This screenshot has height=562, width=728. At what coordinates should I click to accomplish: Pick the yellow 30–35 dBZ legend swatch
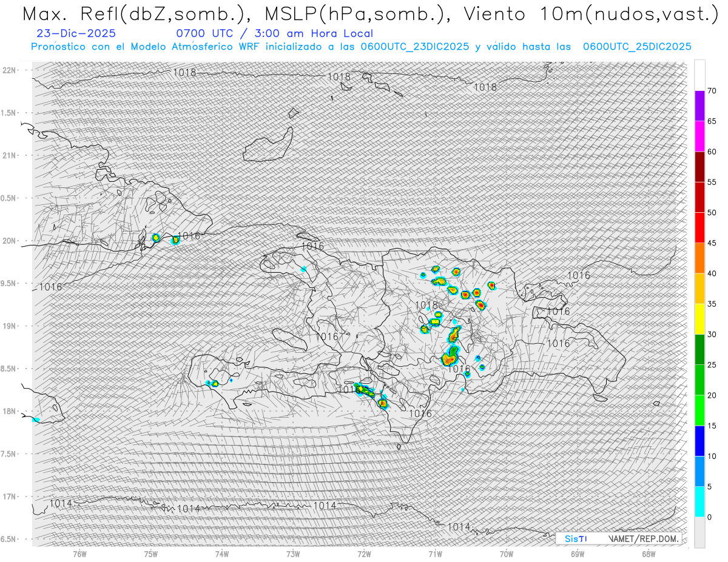(x=699, y=319)
